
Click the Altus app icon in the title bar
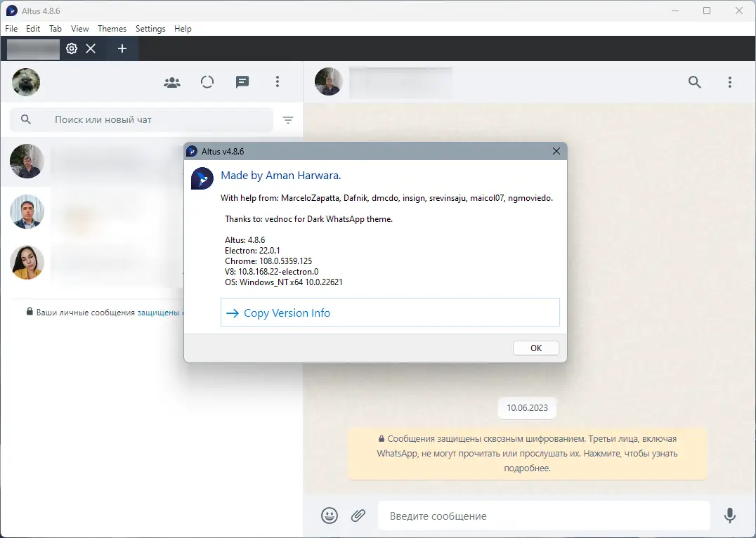click(x=11, y=11)
